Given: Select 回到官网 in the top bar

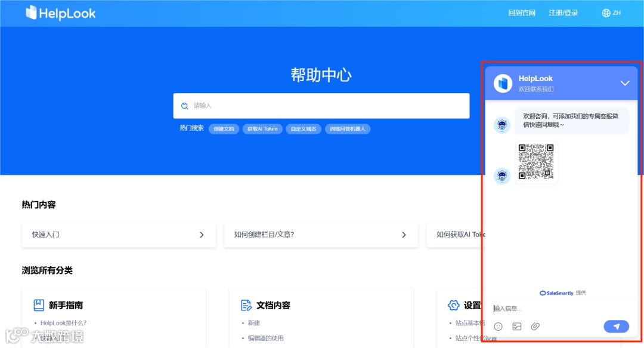Looking at the screenshot, I should (x=522, y=13).
